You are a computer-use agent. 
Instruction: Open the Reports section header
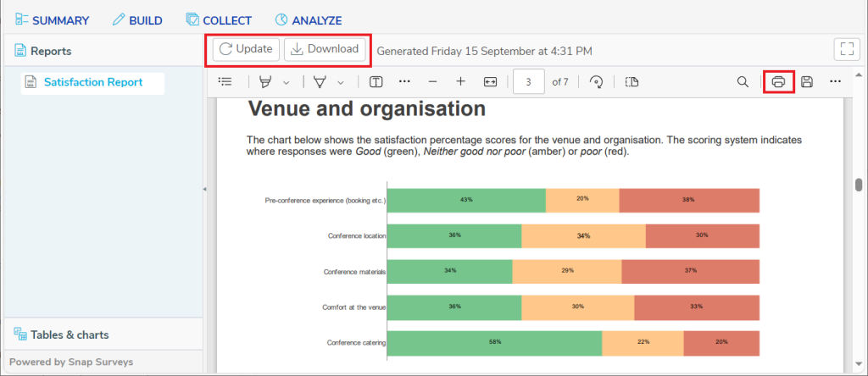click(x=43, y=51)
